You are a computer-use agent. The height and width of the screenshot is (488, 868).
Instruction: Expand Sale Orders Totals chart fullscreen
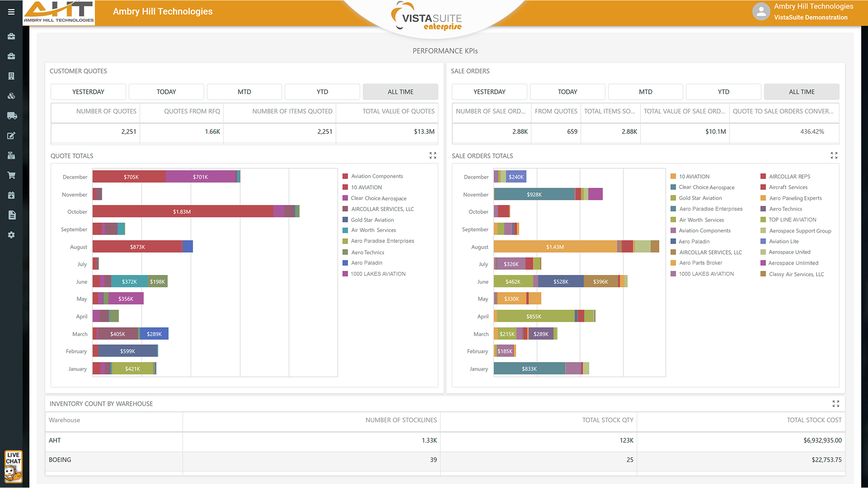coord(834,156)
